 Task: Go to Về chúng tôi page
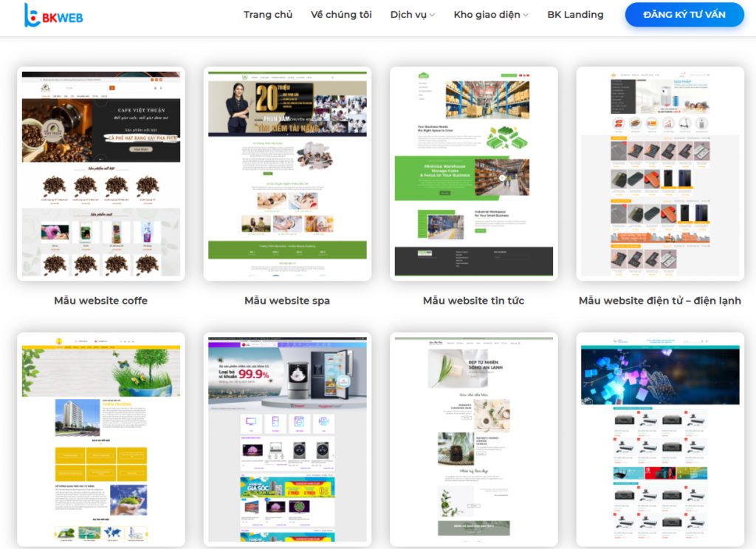[341, 15]
